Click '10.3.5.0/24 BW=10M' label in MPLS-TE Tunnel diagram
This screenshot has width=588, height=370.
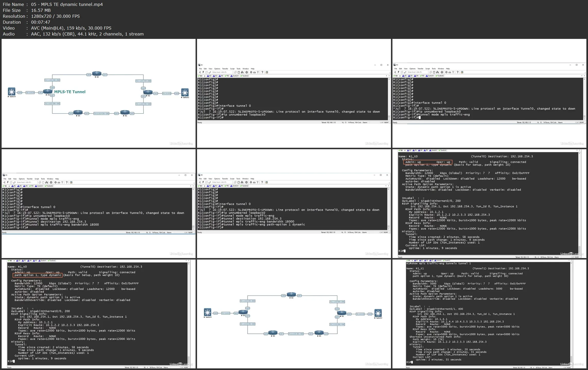(143, 104)
